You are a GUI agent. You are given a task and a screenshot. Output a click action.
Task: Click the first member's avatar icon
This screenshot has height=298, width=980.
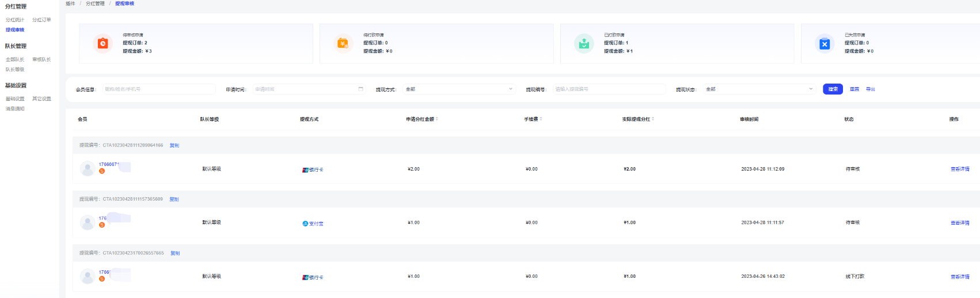[x=88, y=168]
